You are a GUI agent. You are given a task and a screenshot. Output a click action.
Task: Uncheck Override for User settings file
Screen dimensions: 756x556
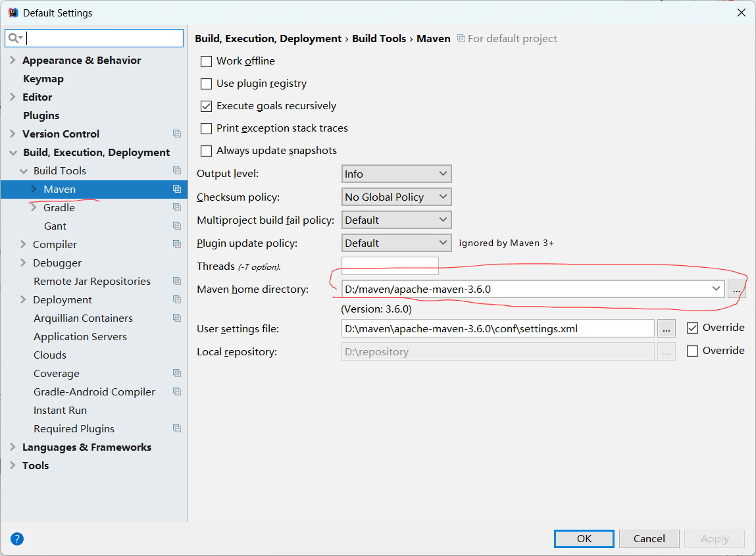[692, 328]
